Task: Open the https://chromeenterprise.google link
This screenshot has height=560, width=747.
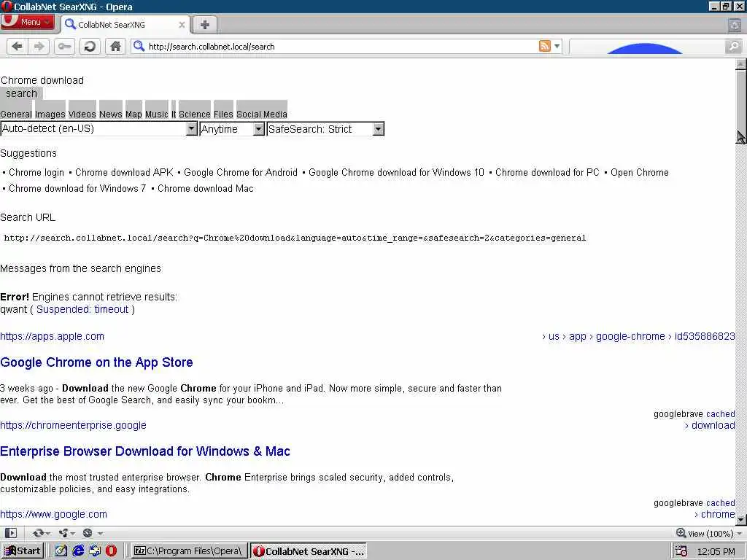Action: pos(73,425)
